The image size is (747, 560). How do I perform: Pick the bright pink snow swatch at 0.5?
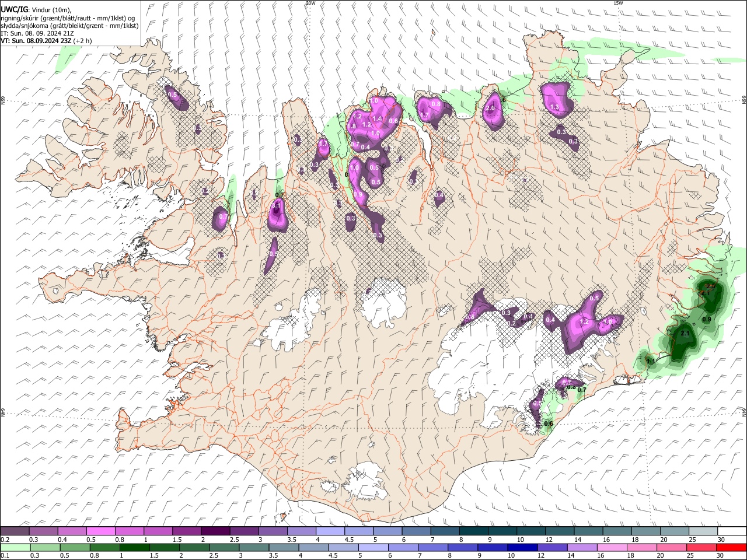pos(100,531)
